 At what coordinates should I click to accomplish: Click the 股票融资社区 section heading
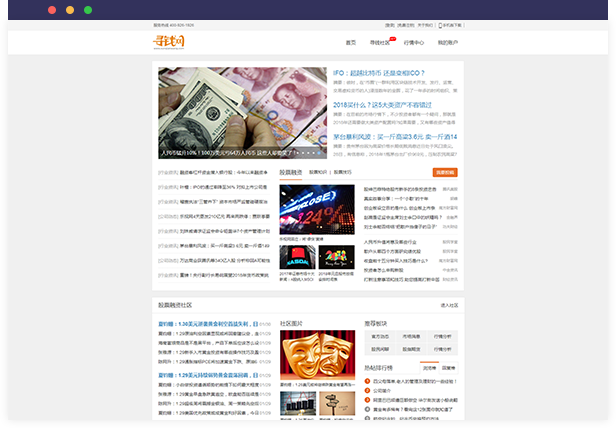(175, 305)
